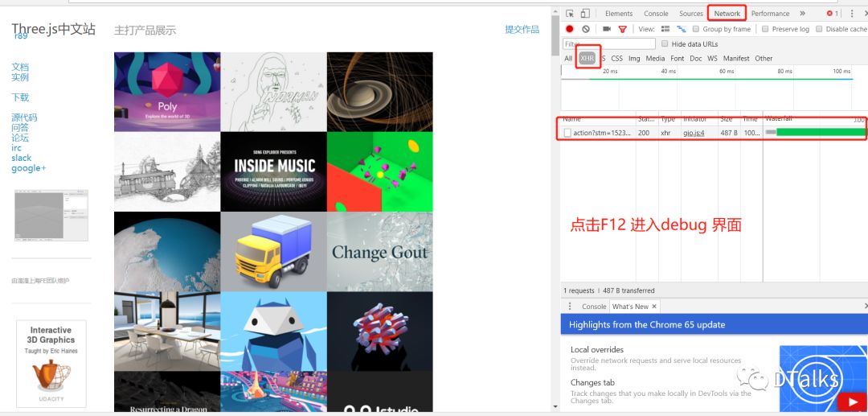Go to the Performance tab

pos(770,14)
